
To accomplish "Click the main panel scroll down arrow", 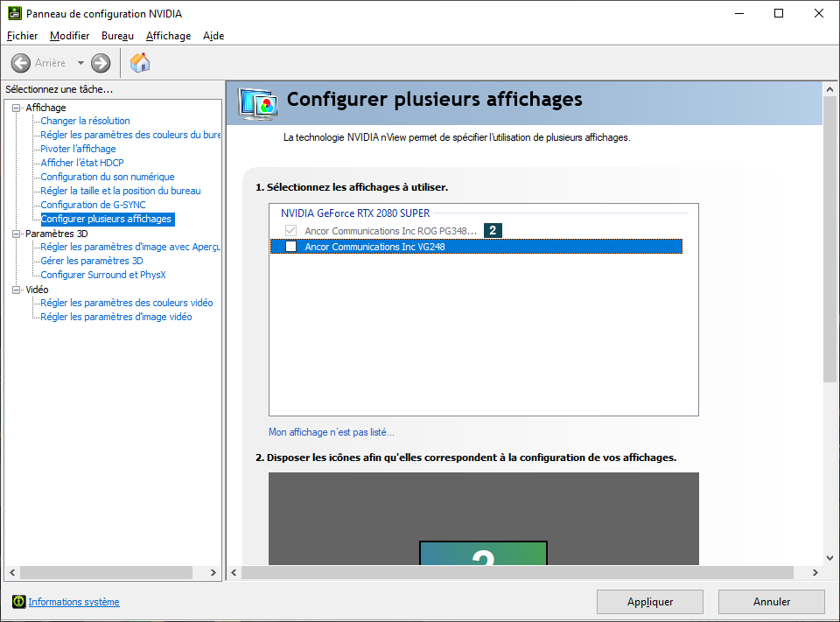I will (x=829, y=558).
